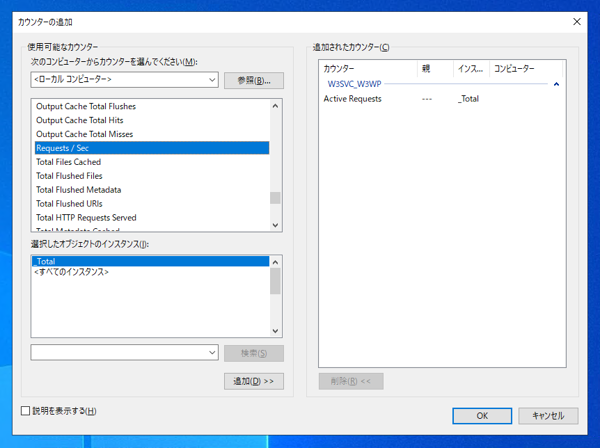This screenshot has width=600, height=448.
Task: Select the _Total instance
Action: coord(150,261)
